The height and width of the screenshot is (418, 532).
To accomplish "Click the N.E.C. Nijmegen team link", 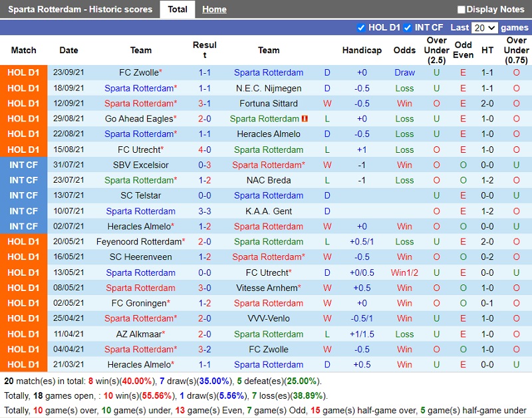I will [269, 88].
